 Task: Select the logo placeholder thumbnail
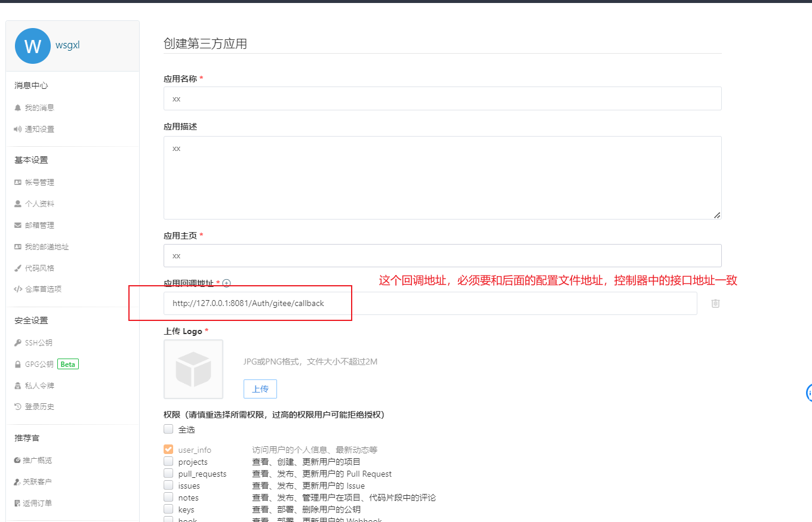point(193,369)
